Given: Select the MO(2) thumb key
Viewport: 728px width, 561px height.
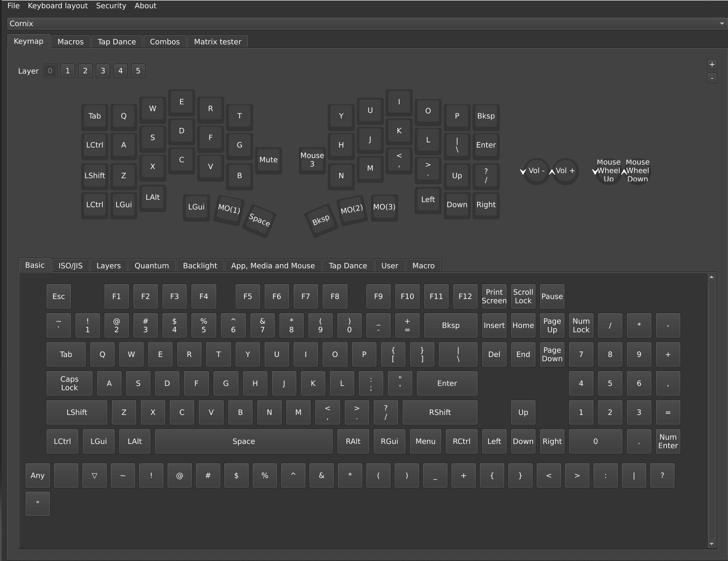Looking at the screenshot, I should [352, 210].
